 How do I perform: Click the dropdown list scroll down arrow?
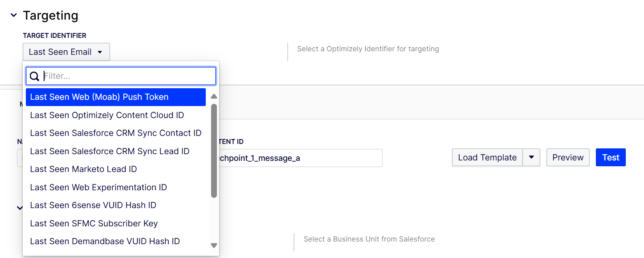[x=214, y=246]
